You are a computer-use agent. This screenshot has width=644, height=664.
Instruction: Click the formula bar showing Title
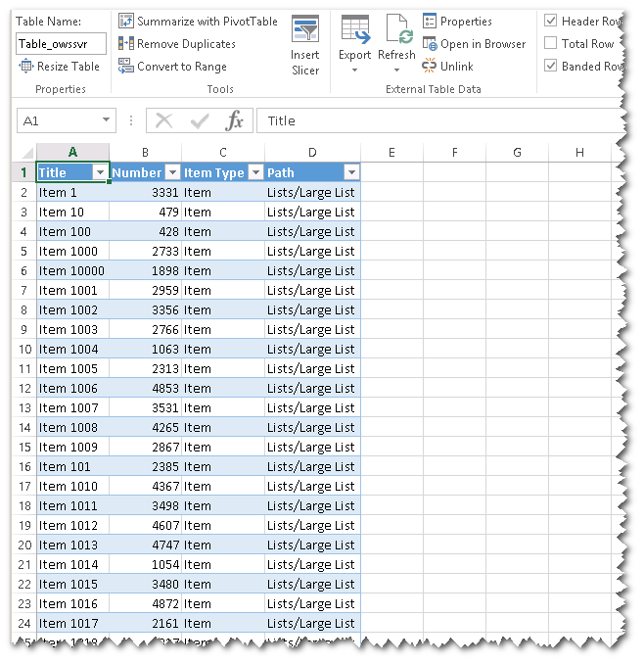click(440, 121)
